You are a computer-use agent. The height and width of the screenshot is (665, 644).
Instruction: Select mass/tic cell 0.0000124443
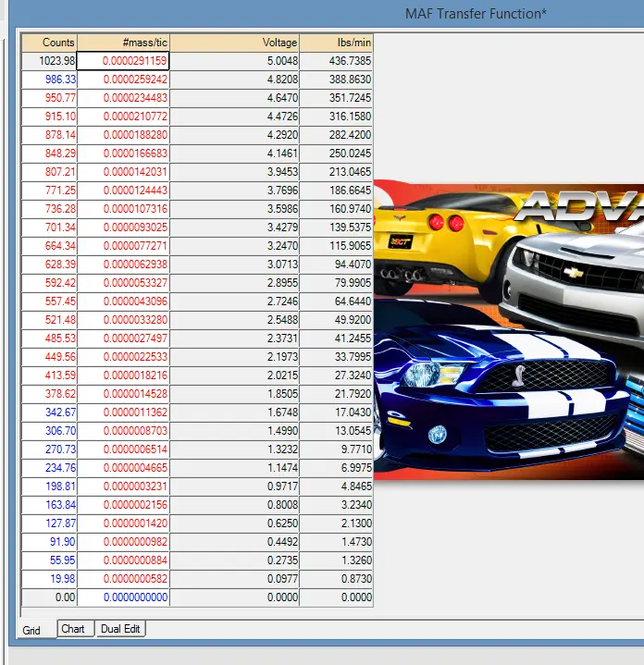pos(123,191)
